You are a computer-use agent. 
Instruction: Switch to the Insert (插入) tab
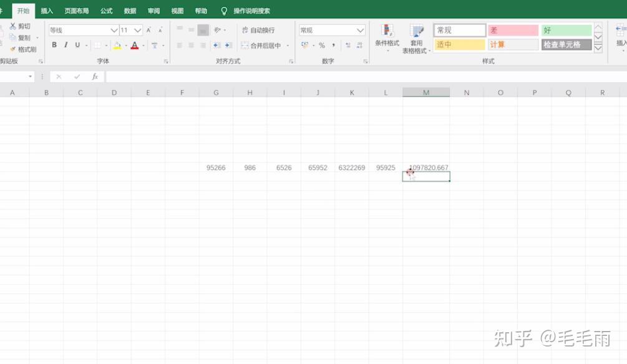[47, 11]
